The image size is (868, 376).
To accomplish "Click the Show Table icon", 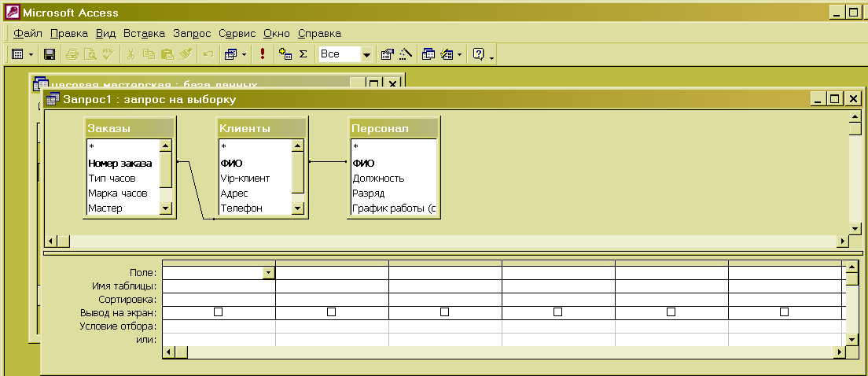I will [x=285, y=54].
